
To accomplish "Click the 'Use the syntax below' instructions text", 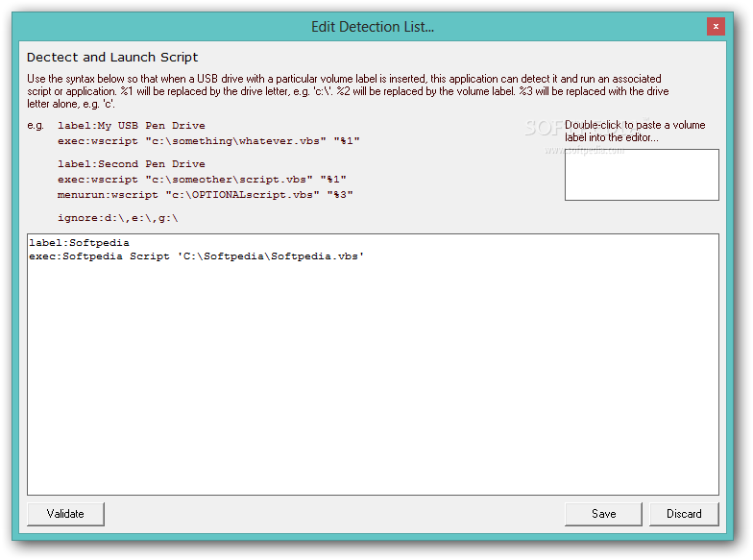I will (x=348, y=91).
